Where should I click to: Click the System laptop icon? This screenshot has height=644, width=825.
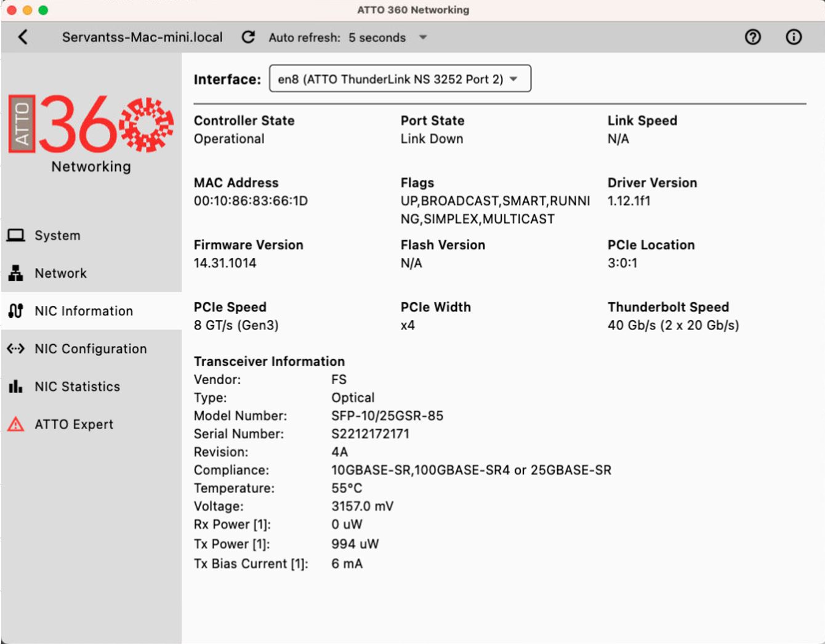point(16,235)
